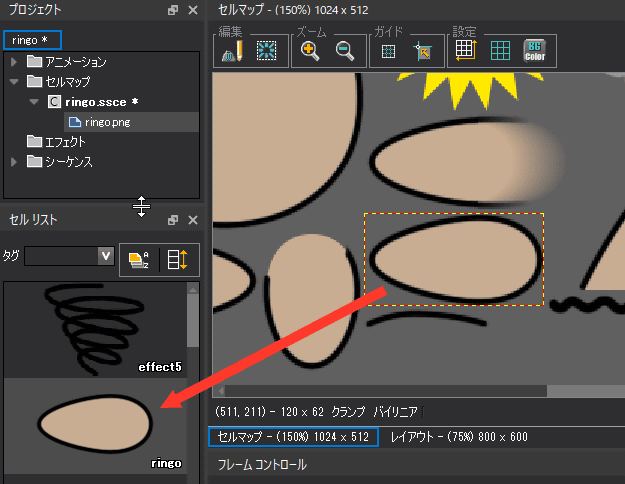The width and height of the screenshot is (625, 484).
Task: Sort cell list alphabetically
Action: click(139, 260)
